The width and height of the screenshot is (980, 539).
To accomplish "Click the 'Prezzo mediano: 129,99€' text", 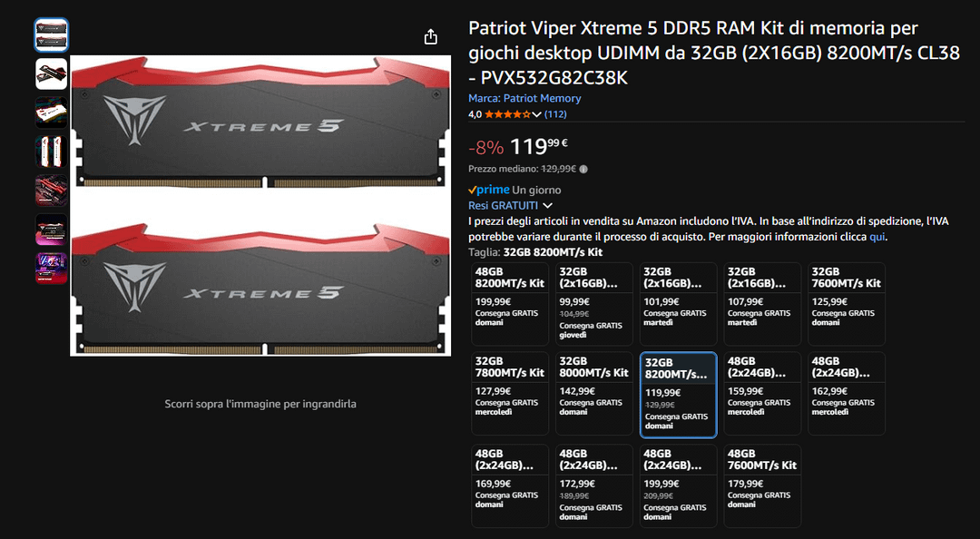I will [523, 169].
